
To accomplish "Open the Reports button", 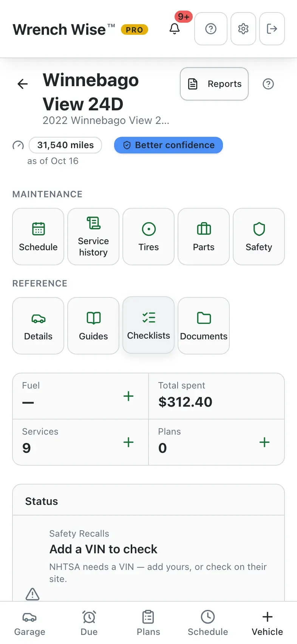I will 214,84.
